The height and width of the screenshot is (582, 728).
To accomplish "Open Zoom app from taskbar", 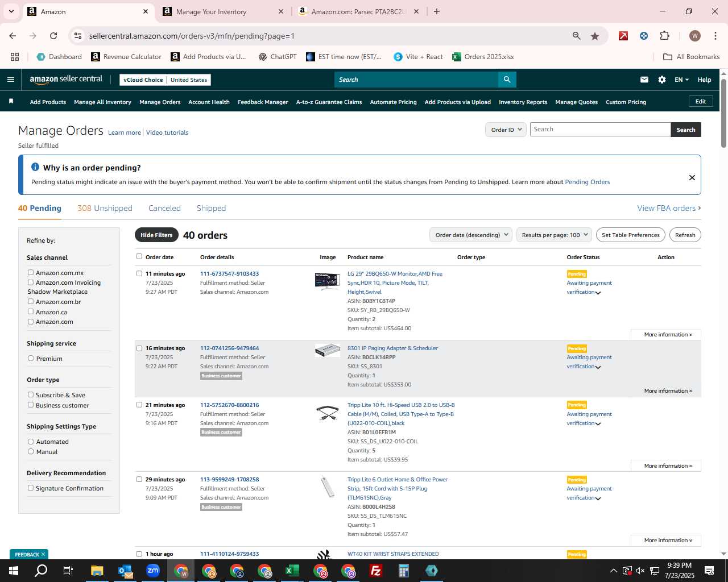I will (x=153, y=571).
